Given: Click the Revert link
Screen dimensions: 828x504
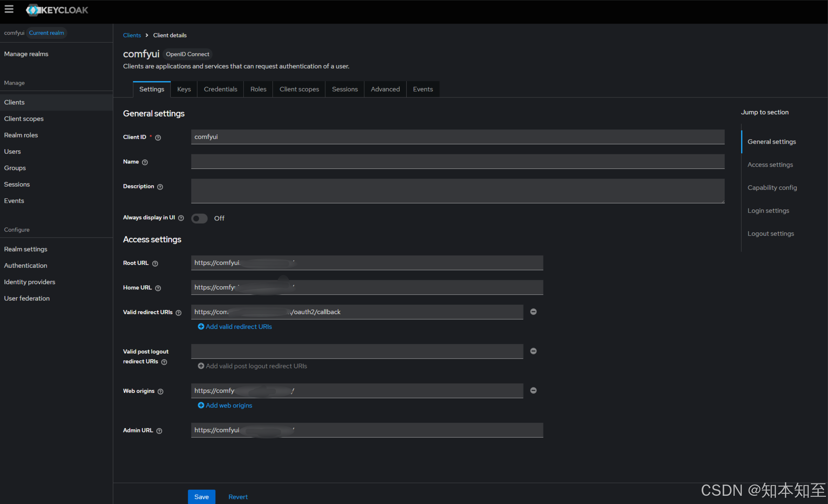Looking at the screenshot, I should [x=238, y=496].
